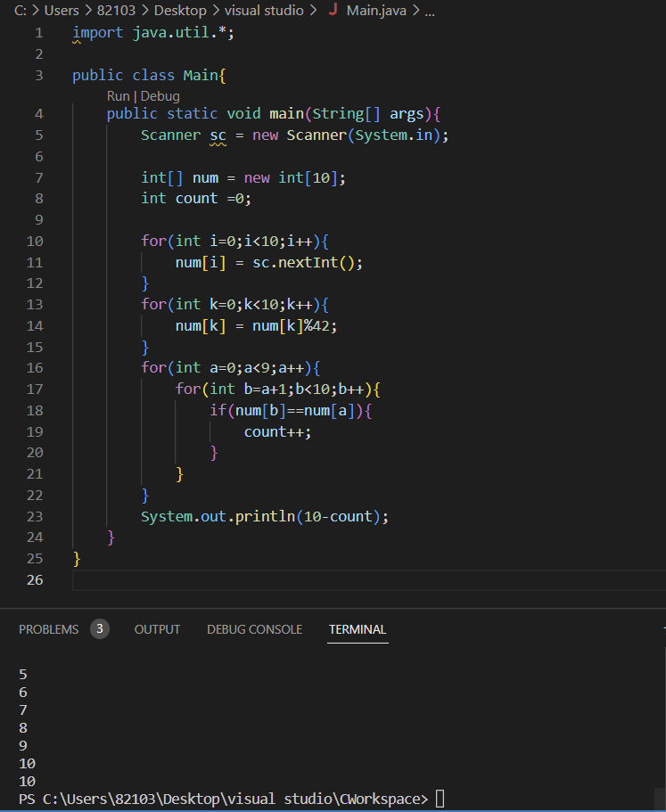Click 'a<9' condition on line 16
Viewport: 666px width, 812px height.
(257, 368)
